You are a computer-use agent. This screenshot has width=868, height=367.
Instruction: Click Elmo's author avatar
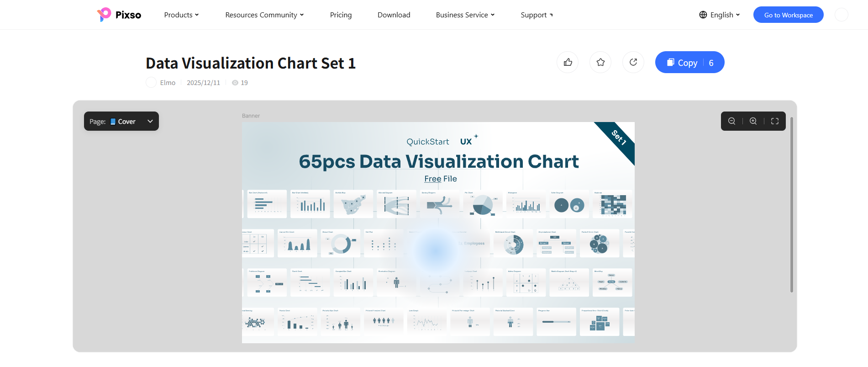click(x=151, y=82)
